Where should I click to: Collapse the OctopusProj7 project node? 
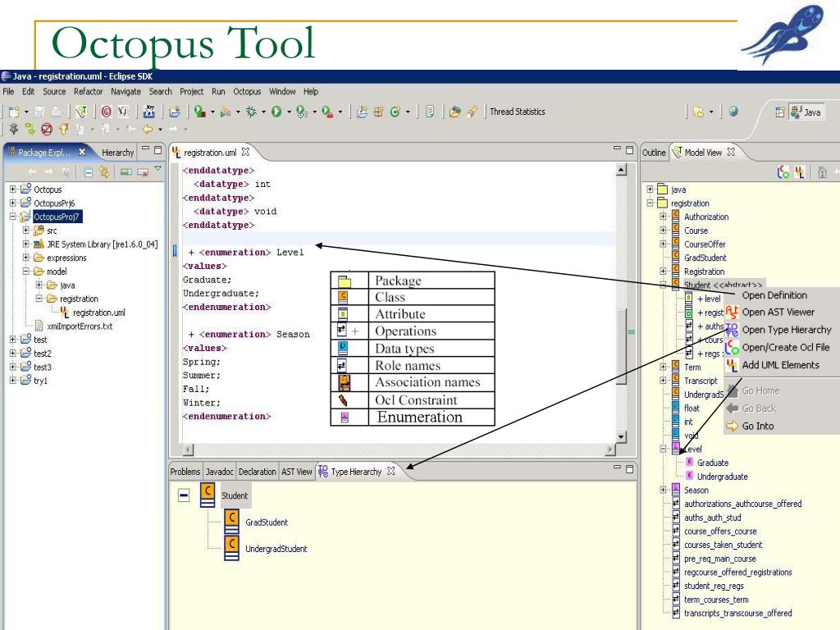click(13, 217)
